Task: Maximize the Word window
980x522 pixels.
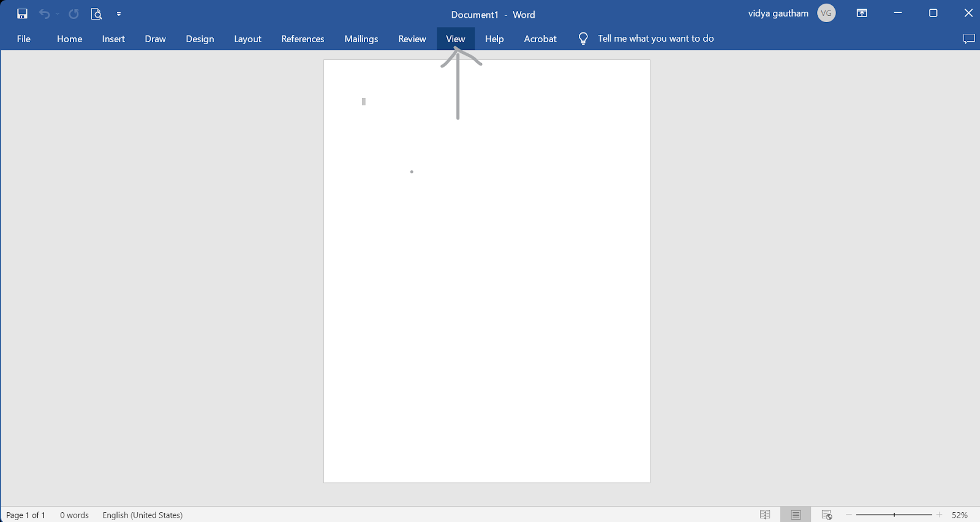Action: 933,13
